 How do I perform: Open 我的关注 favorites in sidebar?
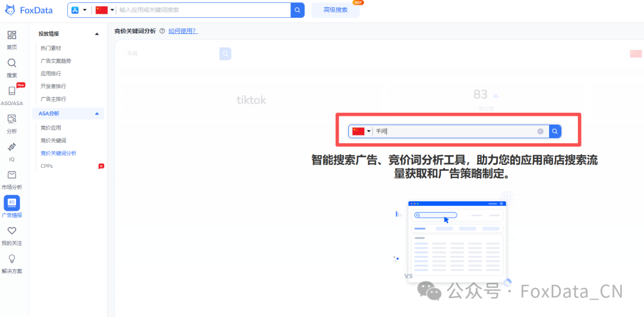pyautogui.click(x=12, y=236)
